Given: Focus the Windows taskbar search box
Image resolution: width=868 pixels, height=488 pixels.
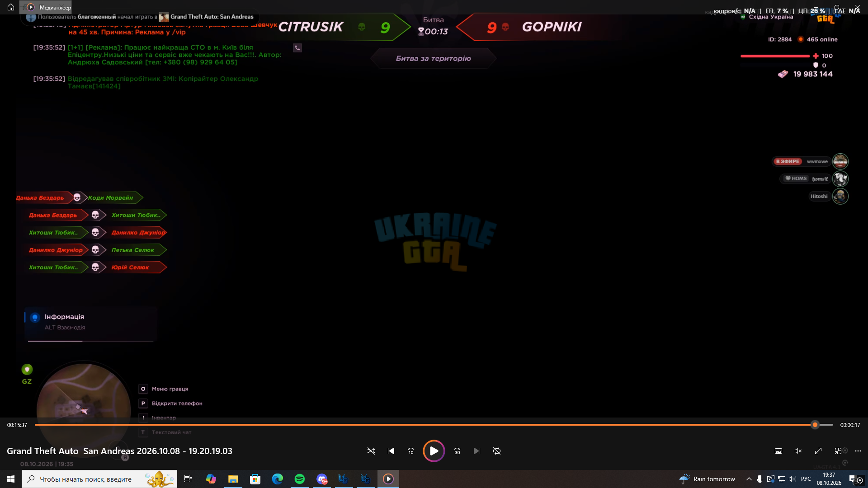Looking at the screenshot, I should (x=99, y=479).
